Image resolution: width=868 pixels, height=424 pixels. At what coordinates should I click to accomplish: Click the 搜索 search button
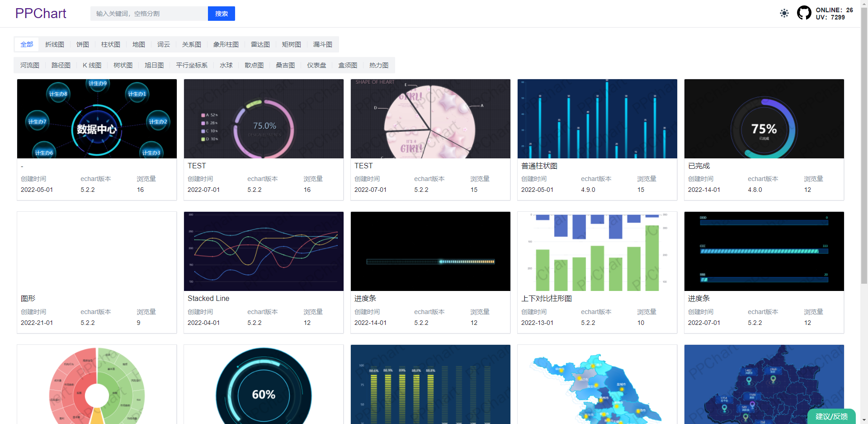221,14
